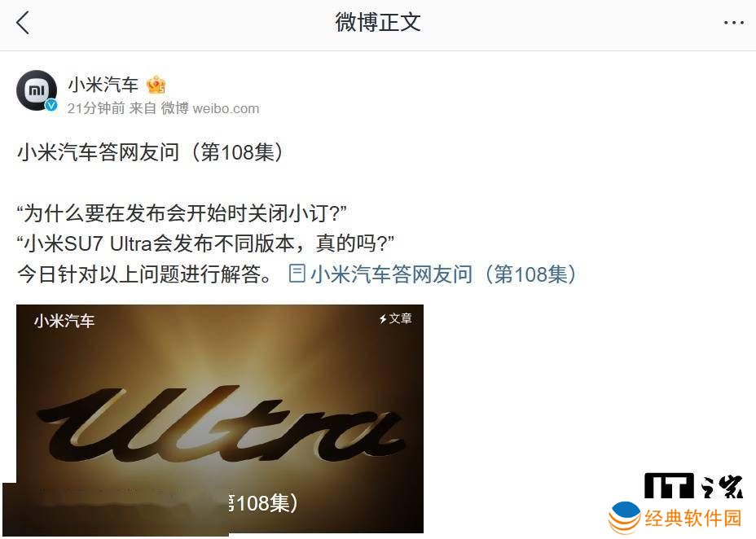Image resolution: width=756 pixels, height=539 pixels.
Task: Go back using the left arrow
Action: click(x=23, y=23)
